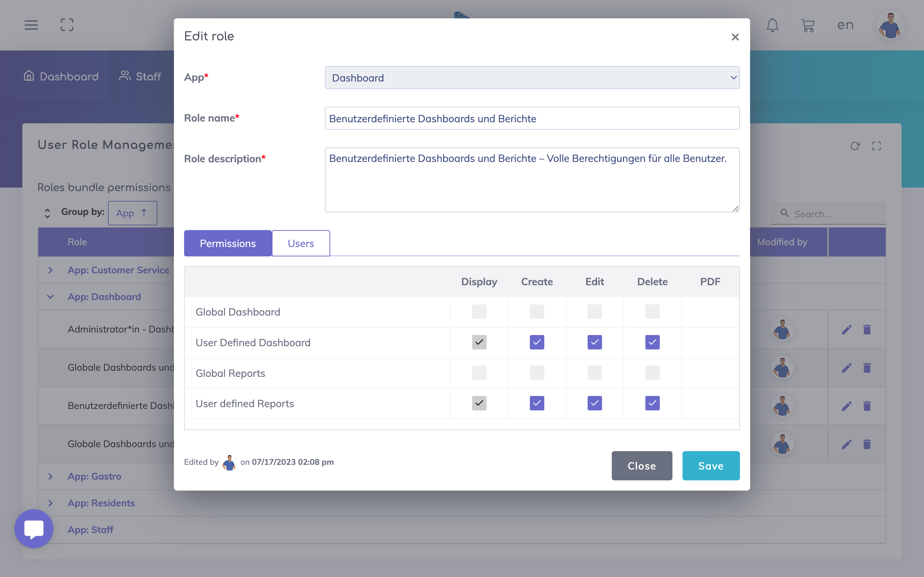Screen dimensions: 924x577
Task: Check Edit for Global Reports
Action: (x=594, y=373)
